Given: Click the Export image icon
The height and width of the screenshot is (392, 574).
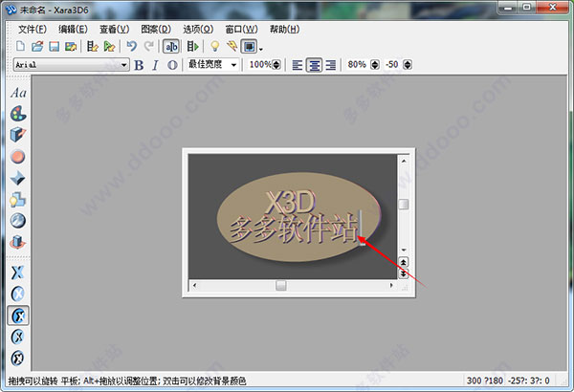Looking at the screenshot, I should coord(71,47).
